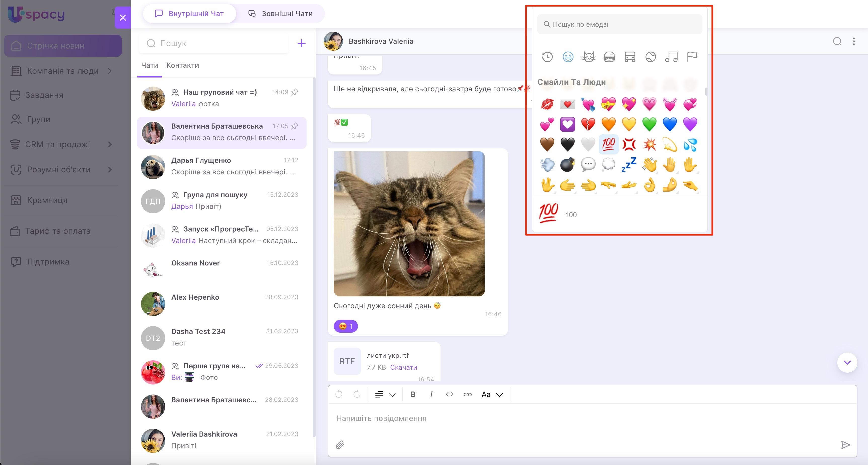Select the Food burger emoji category

tap(609, 57)
